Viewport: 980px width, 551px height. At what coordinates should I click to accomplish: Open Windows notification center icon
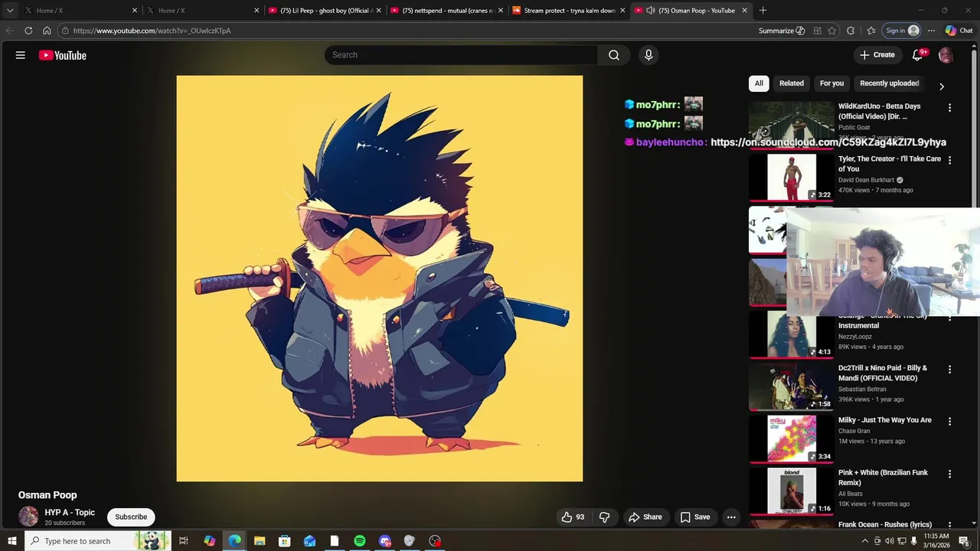[x=964, y=541]
